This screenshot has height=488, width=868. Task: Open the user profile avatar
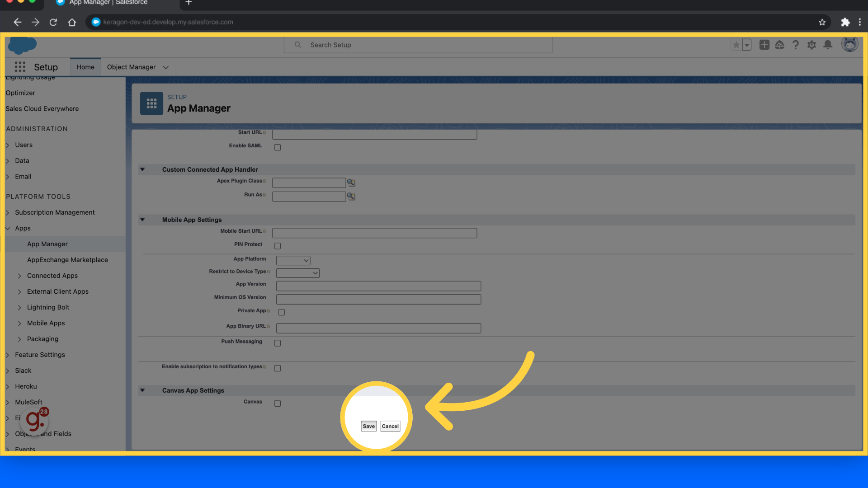[849, 44]
